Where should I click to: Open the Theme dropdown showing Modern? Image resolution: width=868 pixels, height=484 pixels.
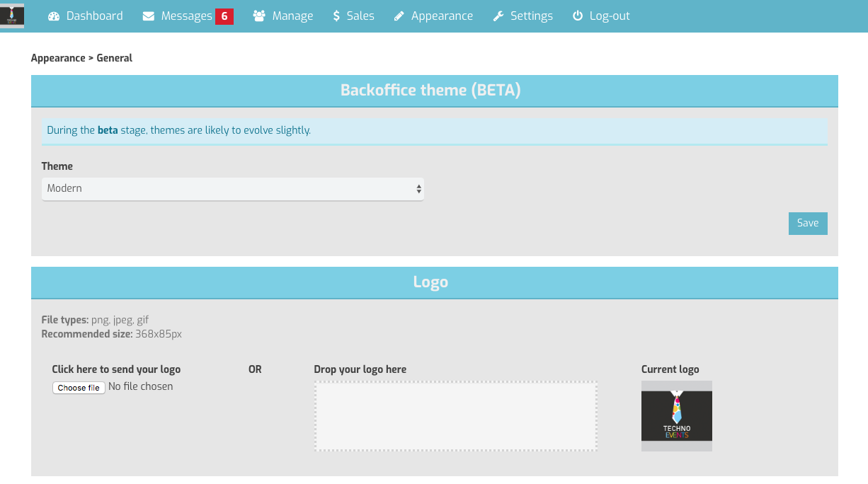232,189
